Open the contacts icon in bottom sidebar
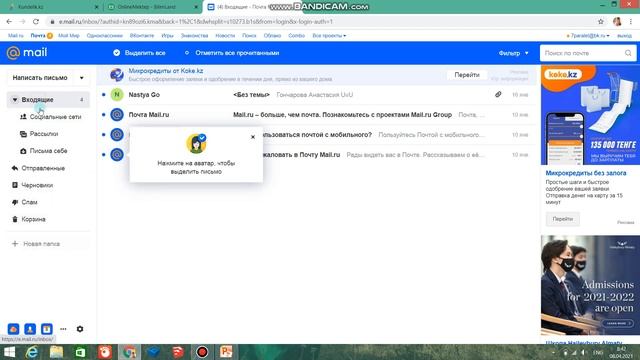 30,329
